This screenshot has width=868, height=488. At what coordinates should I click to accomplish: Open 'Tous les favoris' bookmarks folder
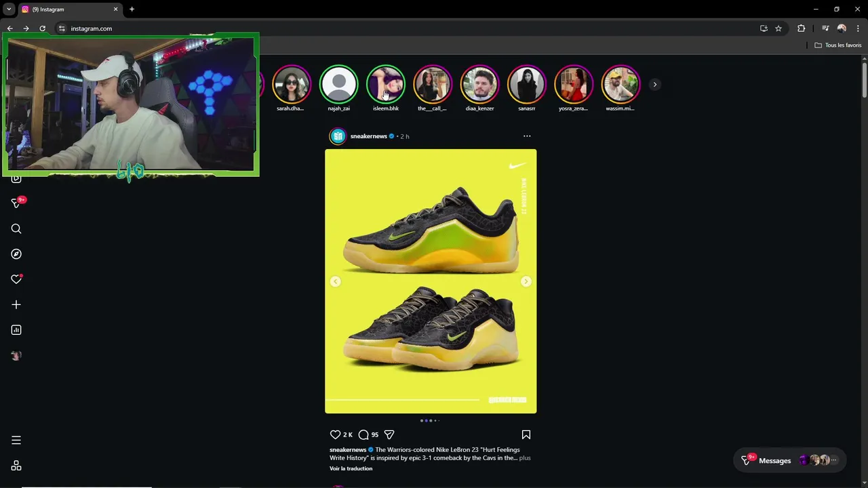point(837,45)
